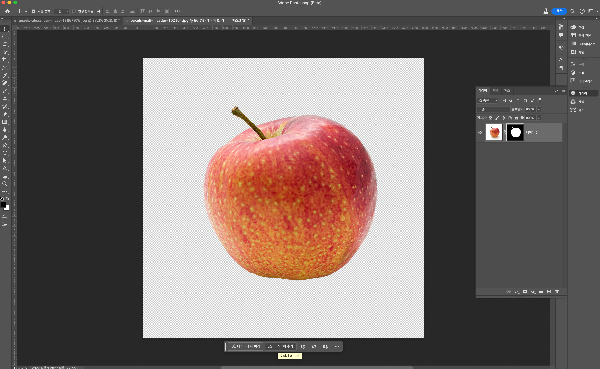Open the layer Opacity slider dropdown arrow
600x369 pixels.
click(x=538, y=109)
